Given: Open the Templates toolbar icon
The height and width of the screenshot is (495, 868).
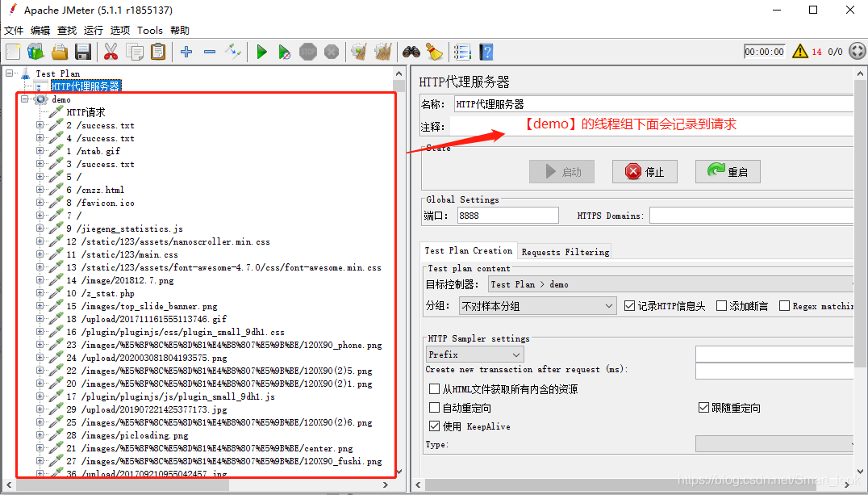Looking at the screenshot, I should point(36,52).
